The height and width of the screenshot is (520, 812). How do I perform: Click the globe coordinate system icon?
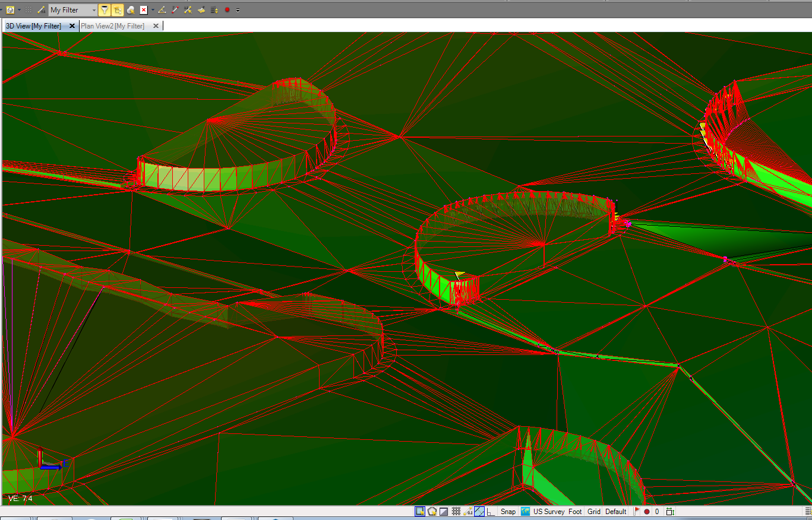pyautogui.click(x=525, y=511)
